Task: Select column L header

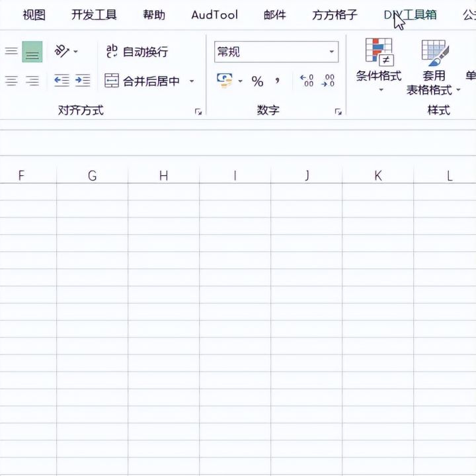Action: pyautogui.click(x=445, y=175)
